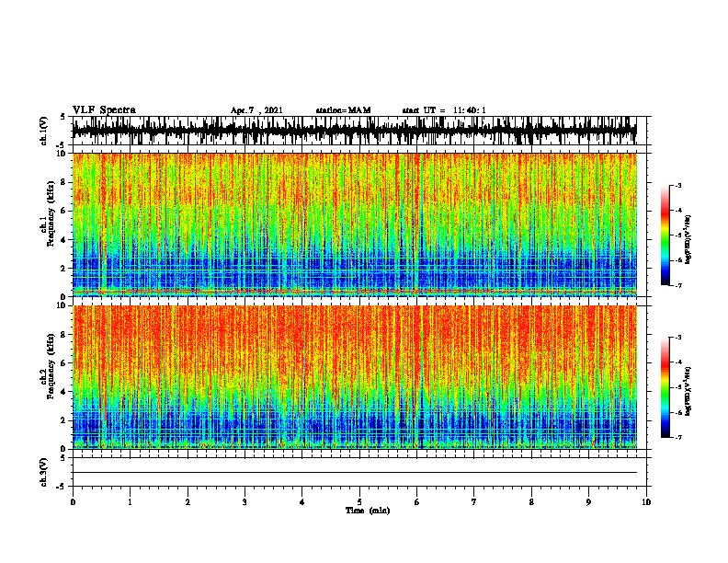Viewport: 728px width, 563px height.
Task: Click the 'start UT = 11:40:1' label
Action: (x=444, y=110)
